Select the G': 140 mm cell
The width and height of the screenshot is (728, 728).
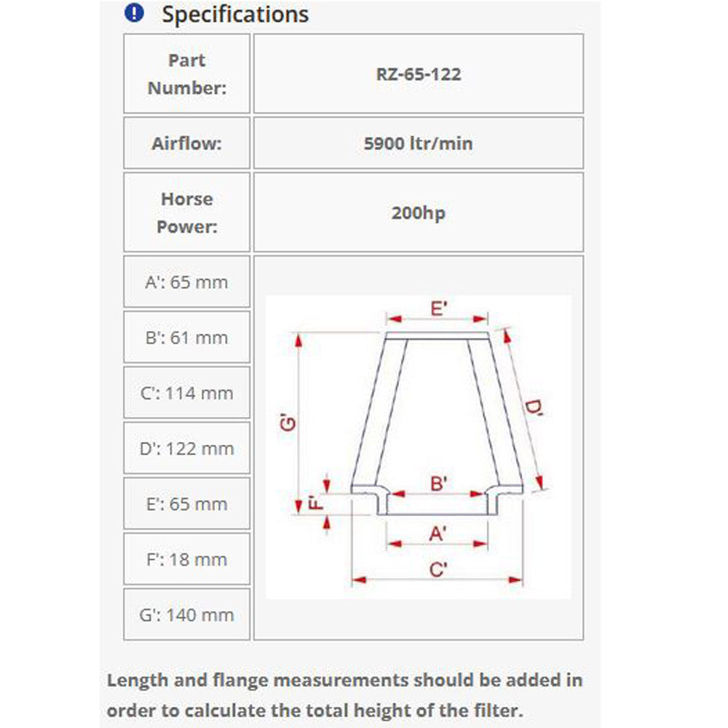(x=186, y=614)
